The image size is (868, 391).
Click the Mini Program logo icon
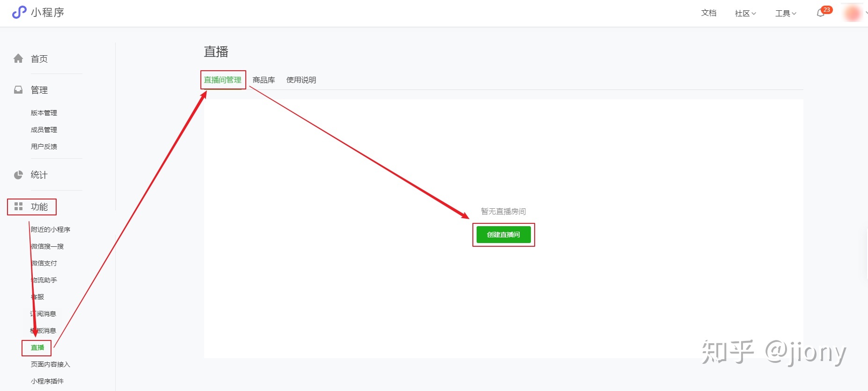tap(19, 12)
